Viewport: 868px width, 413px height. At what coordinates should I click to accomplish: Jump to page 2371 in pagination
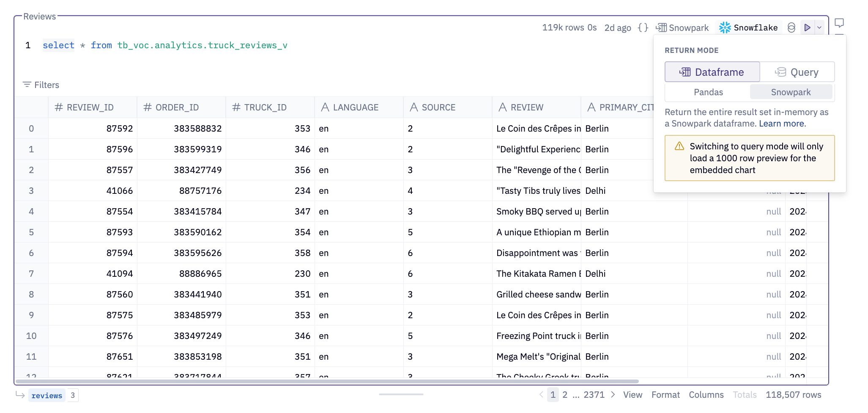point(593,394)
